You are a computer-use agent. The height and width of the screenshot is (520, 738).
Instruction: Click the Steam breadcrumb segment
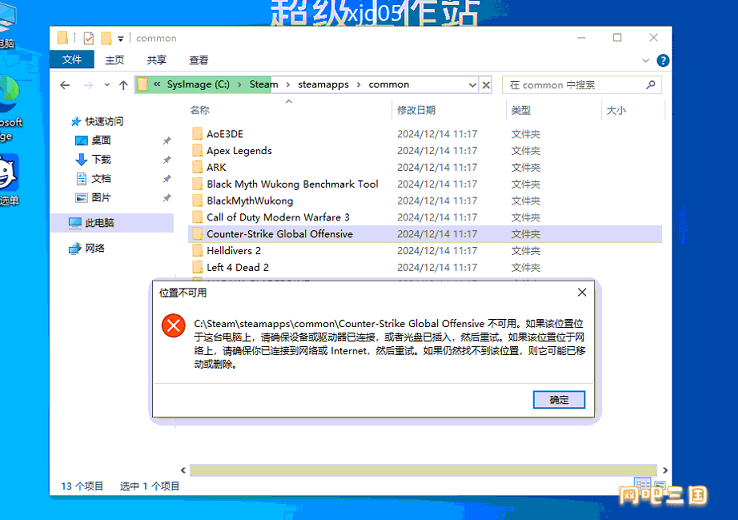(264, 85)
